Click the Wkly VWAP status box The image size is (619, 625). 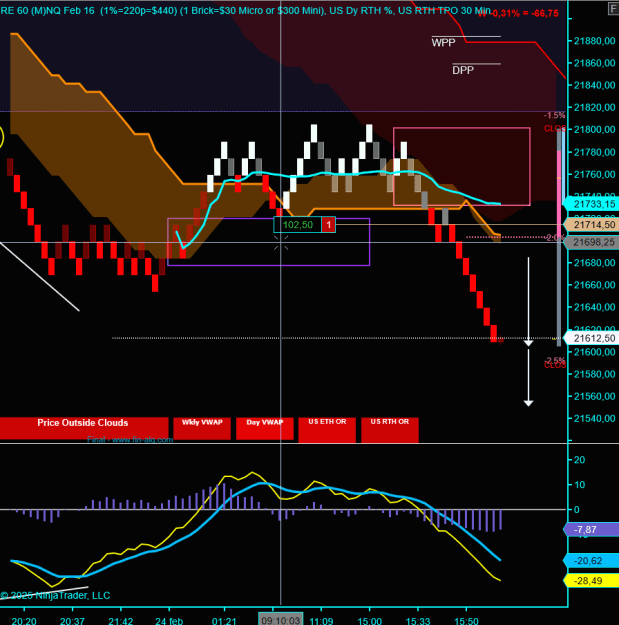[202, 428]
